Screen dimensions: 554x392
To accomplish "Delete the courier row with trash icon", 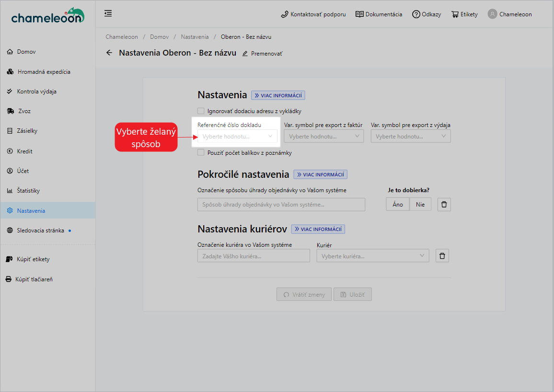I will [442, 256].
